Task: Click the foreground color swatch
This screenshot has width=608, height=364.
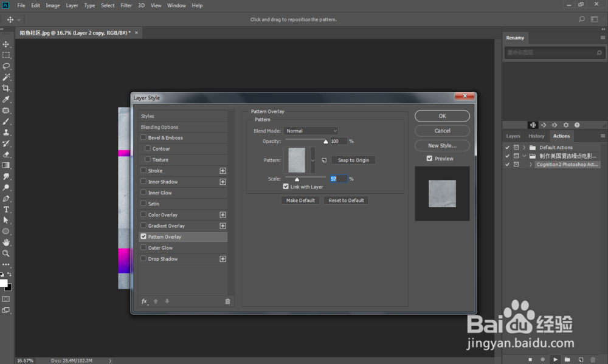Action: (4, 283)
